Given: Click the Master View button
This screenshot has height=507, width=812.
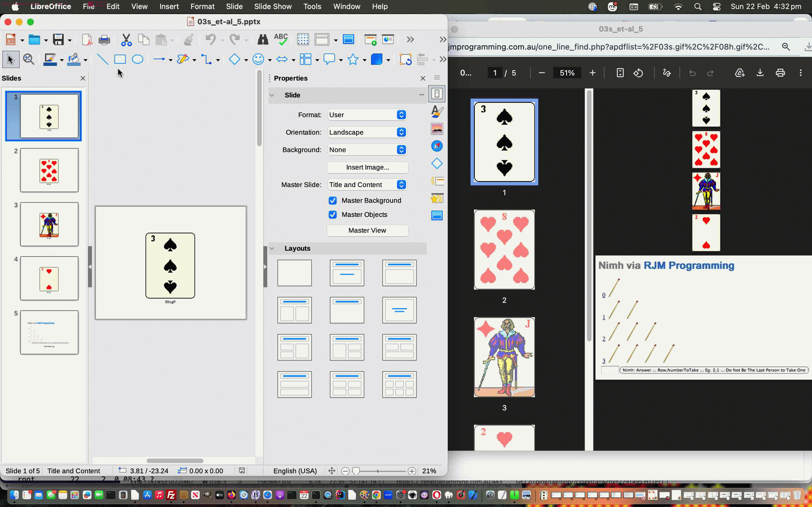Looking at the screenshot, I should (x=367, y=230).
